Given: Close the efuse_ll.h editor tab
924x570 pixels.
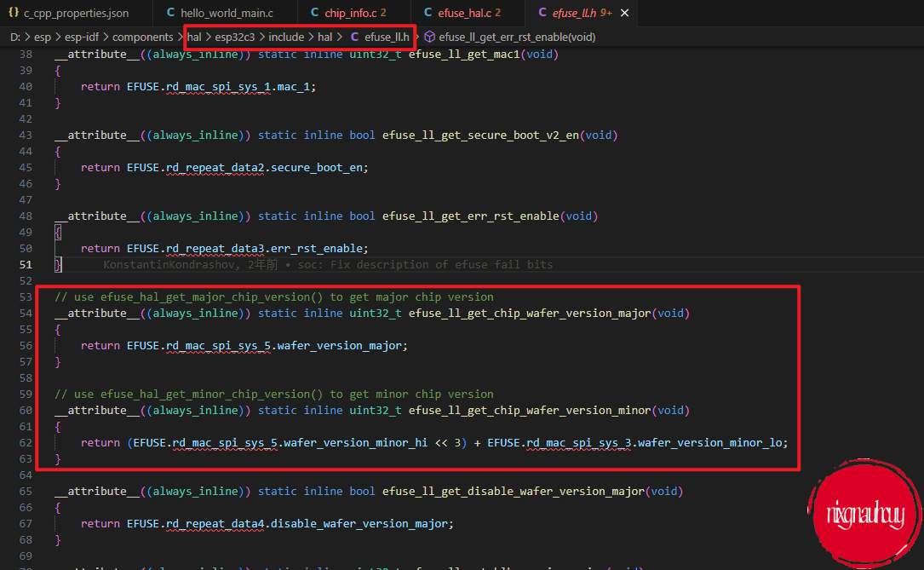Looking at the screenshot, I should (x=626, y=14).
